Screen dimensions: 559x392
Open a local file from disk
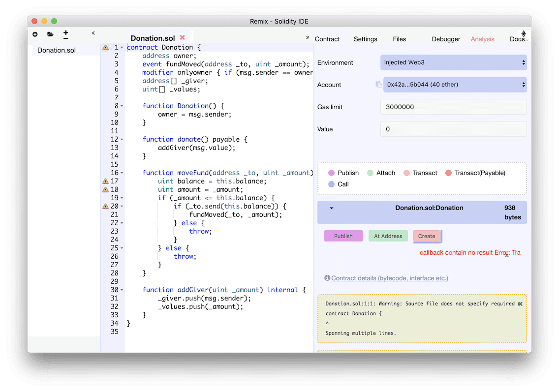tap(50, 34)
